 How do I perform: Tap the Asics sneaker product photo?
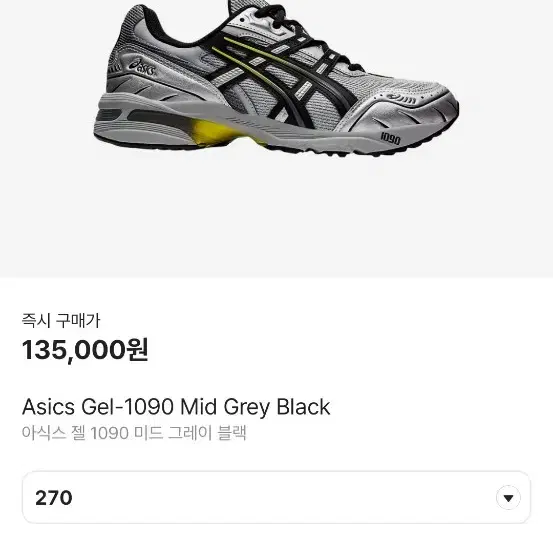[276, 79]
